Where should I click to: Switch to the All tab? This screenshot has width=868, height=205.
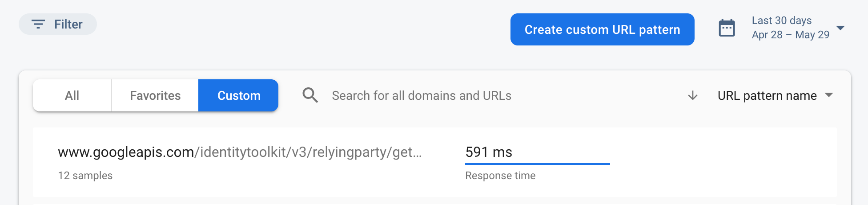(72, 95)
